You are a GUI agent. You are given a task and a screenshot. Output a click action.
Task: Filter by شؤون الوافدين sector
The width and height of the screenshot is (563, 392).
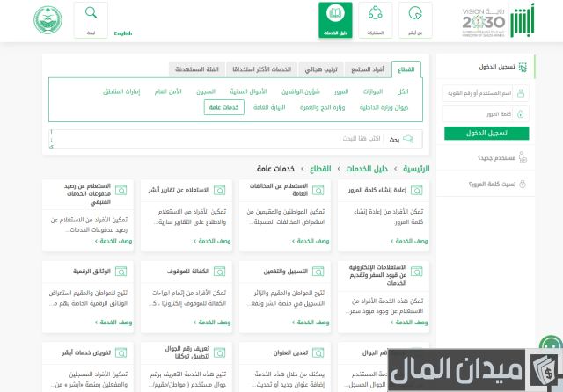(301, 91)
